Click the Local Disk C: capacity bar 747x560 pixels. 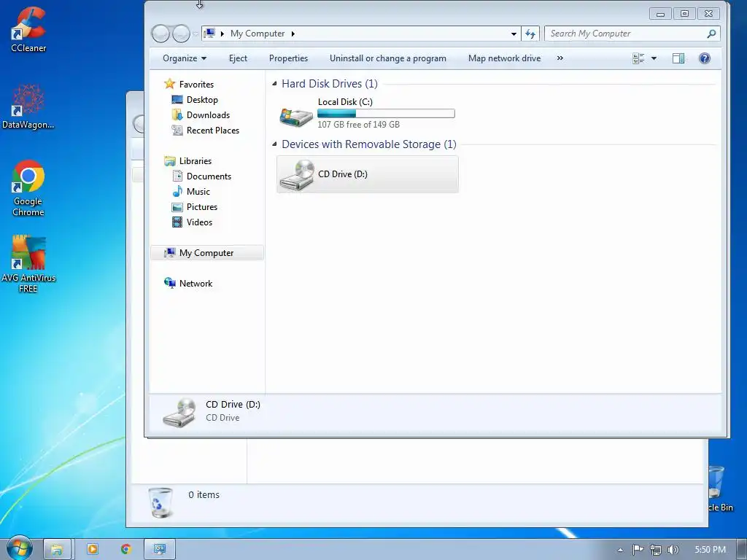coord(386,113)
